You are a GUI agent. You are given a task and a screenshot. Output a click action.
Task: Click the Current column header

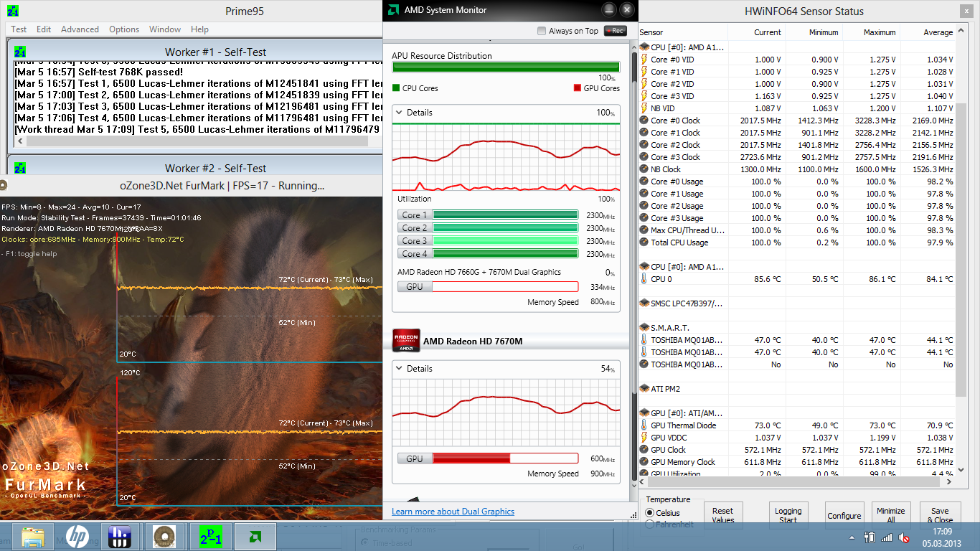756,32
